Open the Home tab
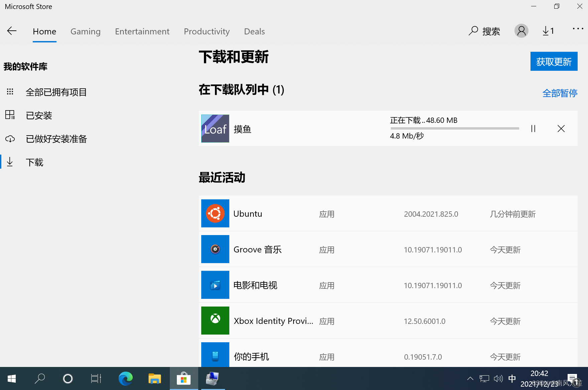 44,31
